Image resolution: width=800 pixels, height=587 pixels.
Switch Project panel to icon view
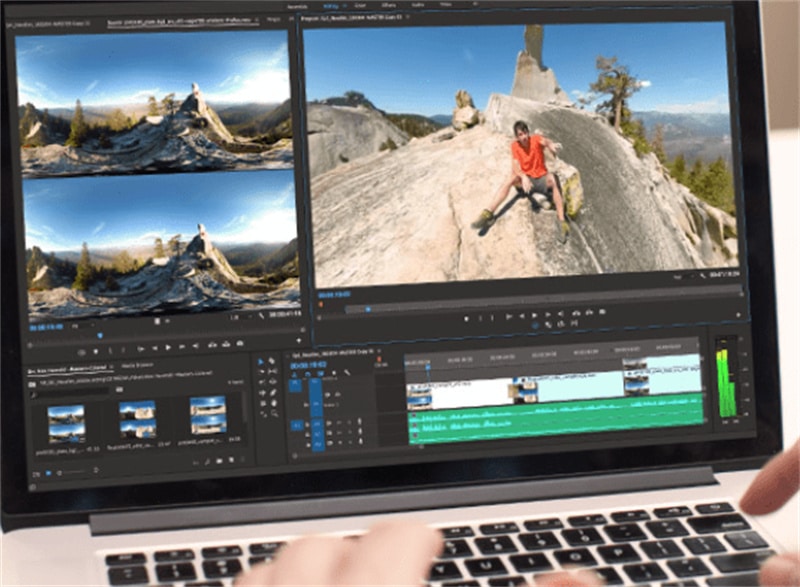(x=48, y=473)
